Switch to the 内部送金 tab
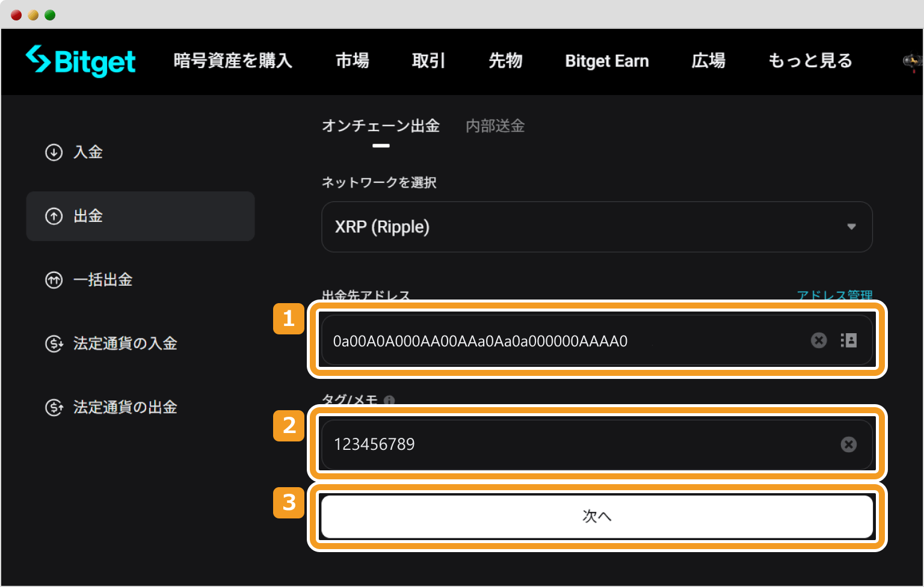Image resolution: width=924 pixels, height=587 pixels. pyautogui.click(x=494, y=126)
